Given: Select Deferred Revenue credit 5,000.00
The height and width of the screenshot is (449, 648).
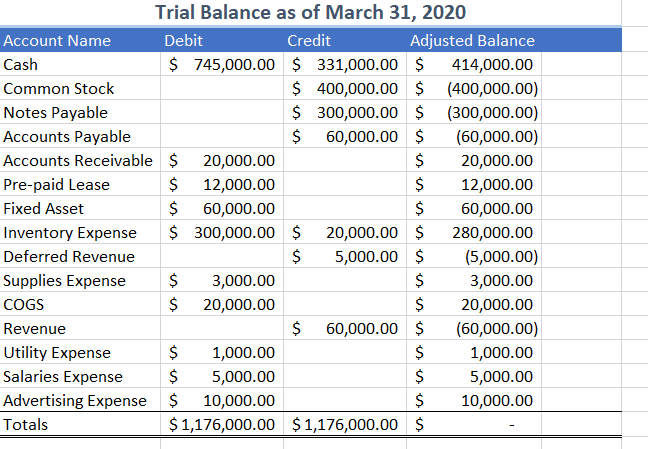Looking at the screenshot, I should point(345,256).
